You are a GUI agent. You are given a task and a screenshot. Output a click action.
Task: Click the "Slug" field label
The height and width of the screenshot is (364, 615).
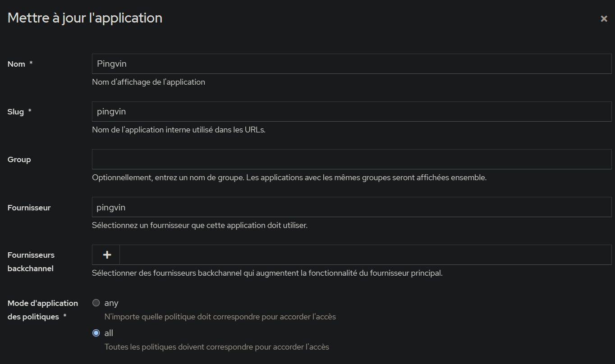tap(16, 112)
